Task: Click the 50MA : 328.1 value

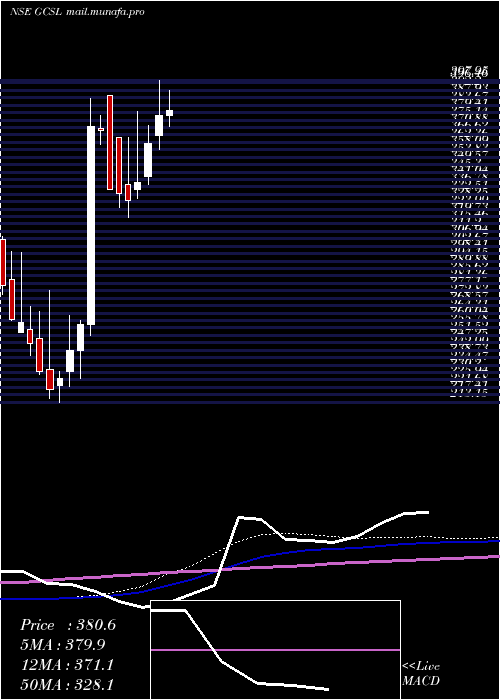Action: click(x=67, y=685)
